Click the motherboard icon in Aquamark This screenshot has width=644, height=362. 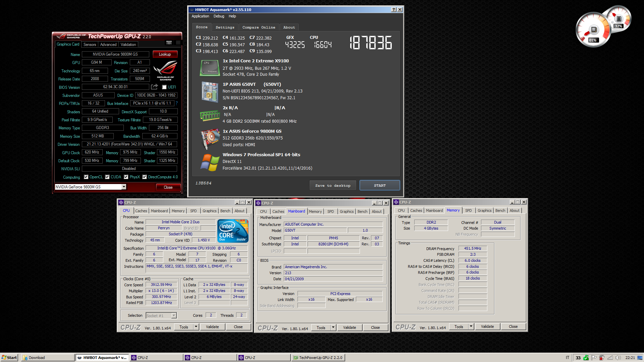point(210,92)
